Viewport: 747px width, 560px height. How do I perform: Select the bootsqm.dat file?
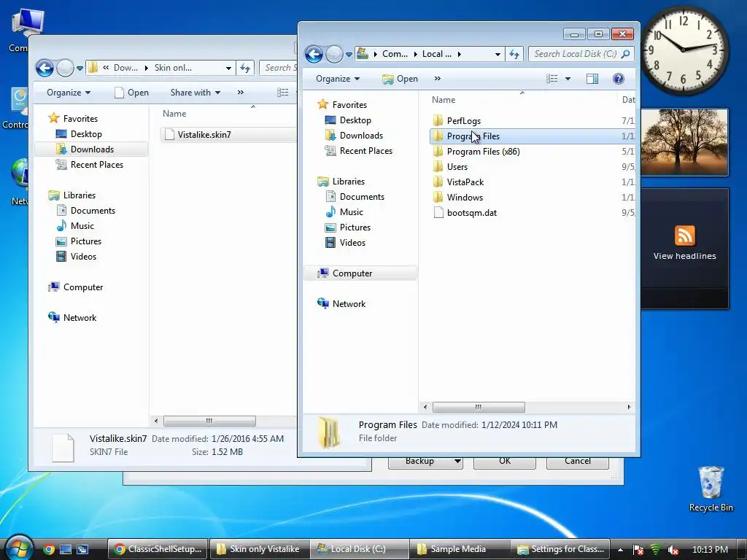coord(472,213)
